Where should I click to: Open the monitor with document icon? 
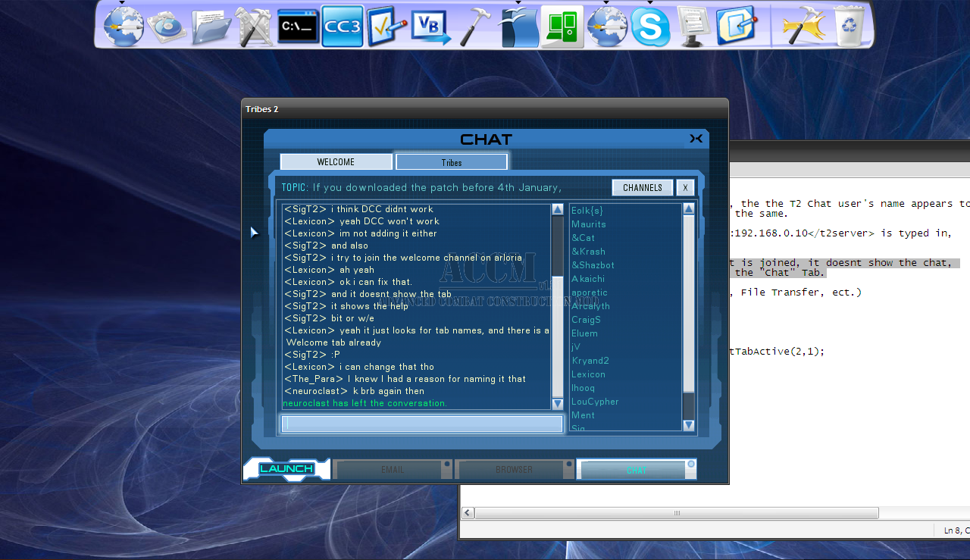[x=693, y=27]
